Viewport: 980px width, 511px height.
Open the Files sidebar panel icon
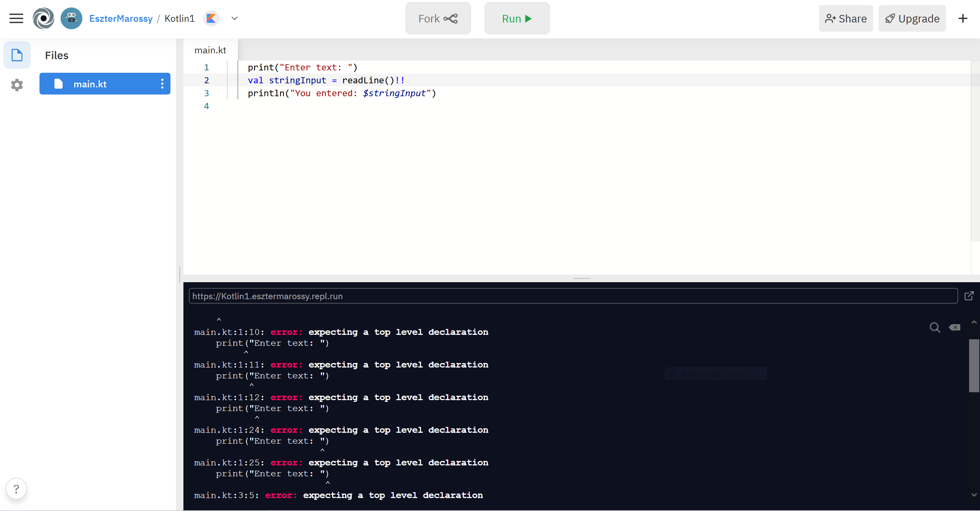click(17, 55)
